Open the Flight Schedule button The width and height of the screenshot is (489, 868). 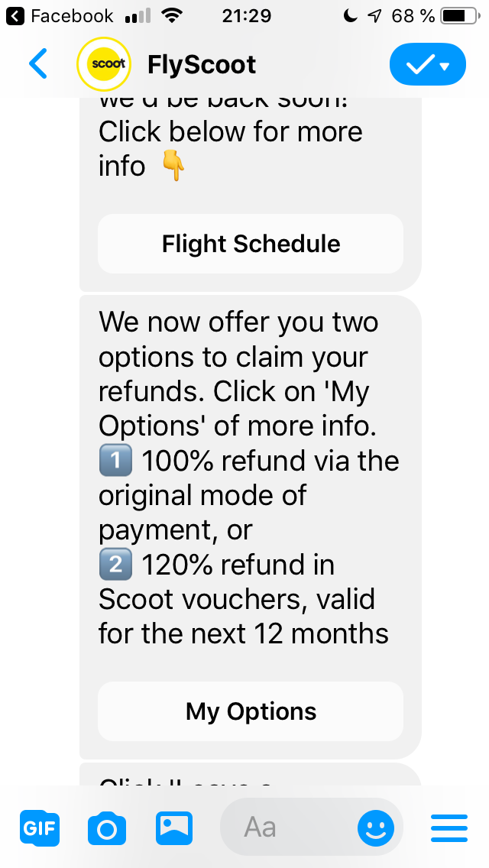tap(251, 244)
